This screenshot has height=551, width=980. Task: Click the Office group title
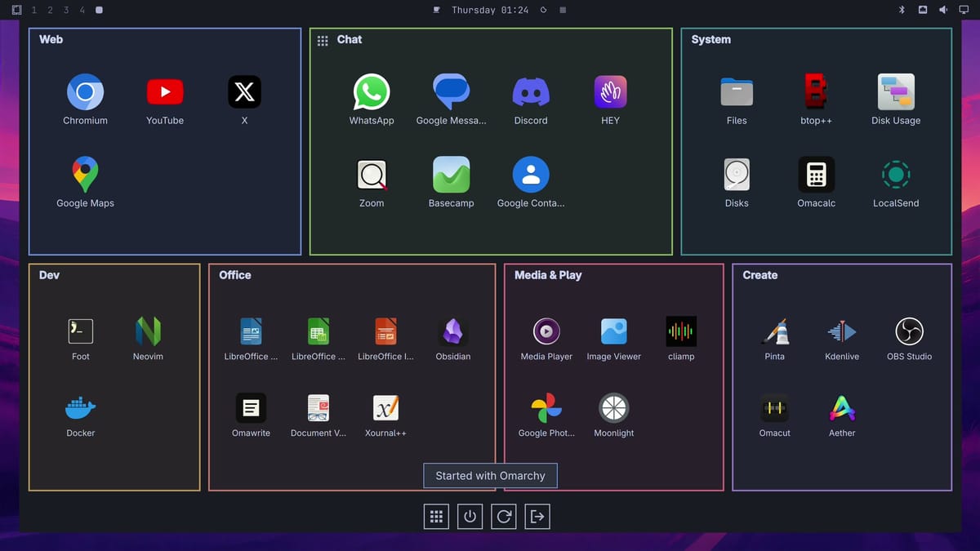coord(235,275)
